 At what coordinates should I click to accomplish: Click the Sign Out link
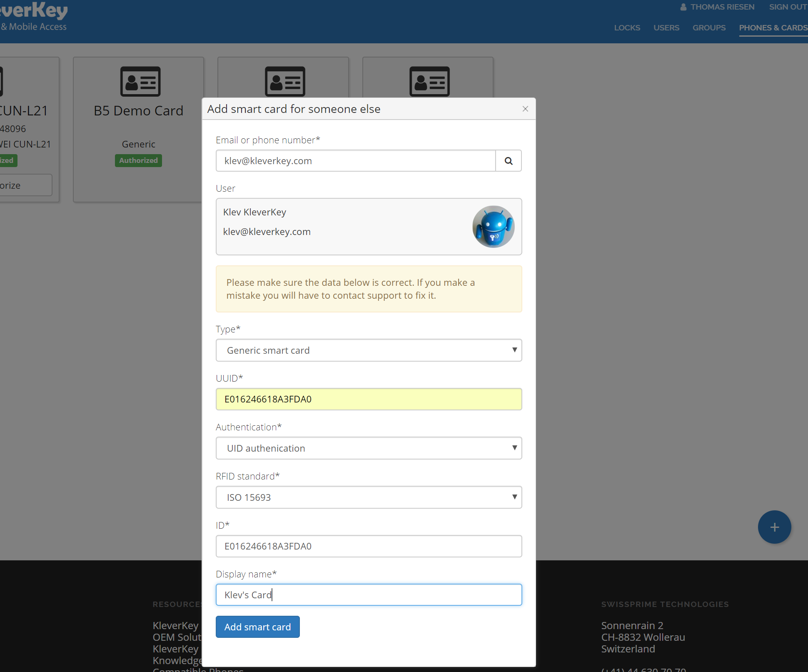click(x=788, y=7)
